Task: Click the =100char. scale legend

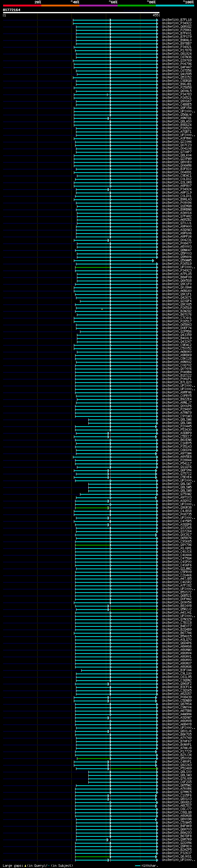Action: click(147, 865)
